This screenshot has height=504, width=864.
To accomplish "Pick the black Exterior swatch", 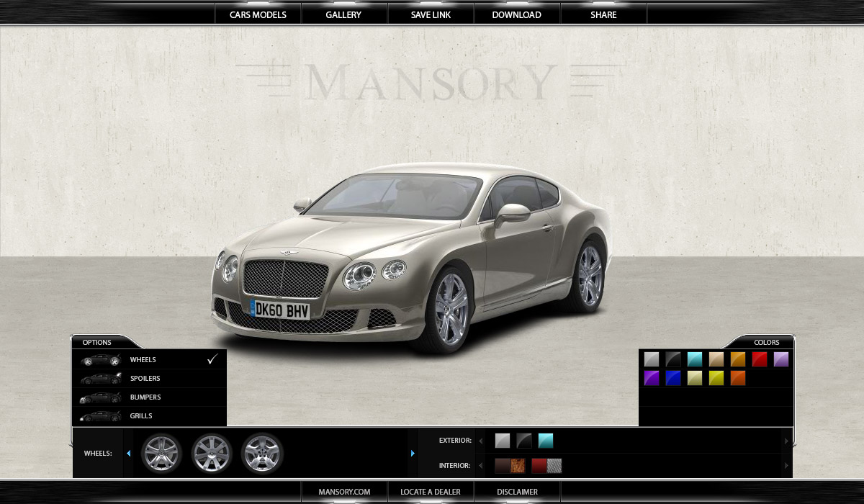I will click(524, 441).
